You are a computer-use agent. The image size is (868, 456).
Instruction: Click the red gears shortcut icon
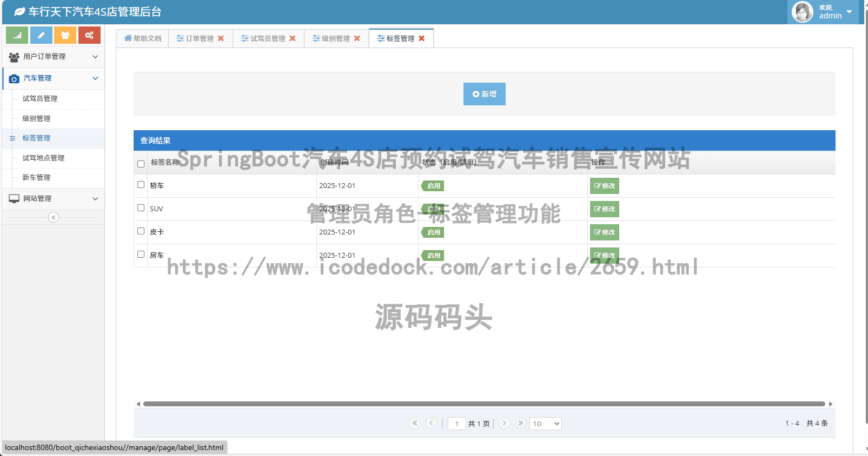[x=89, y=35]
